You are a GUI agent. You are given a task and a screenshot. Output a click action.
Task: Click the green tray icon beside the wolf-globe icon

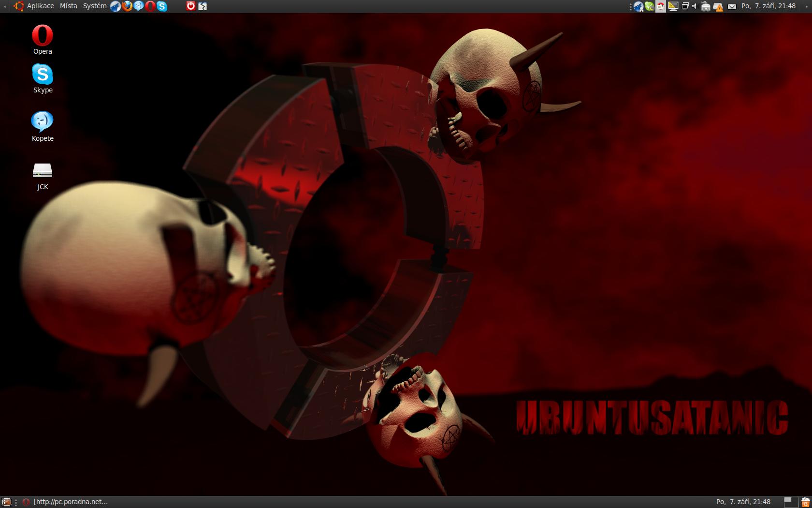[x=650, y=6]
